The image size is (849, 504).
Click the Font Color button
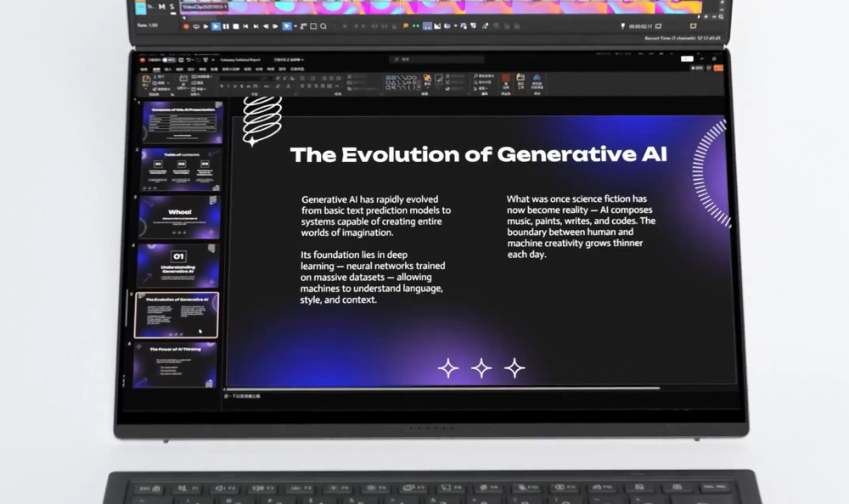pos(289,86)
